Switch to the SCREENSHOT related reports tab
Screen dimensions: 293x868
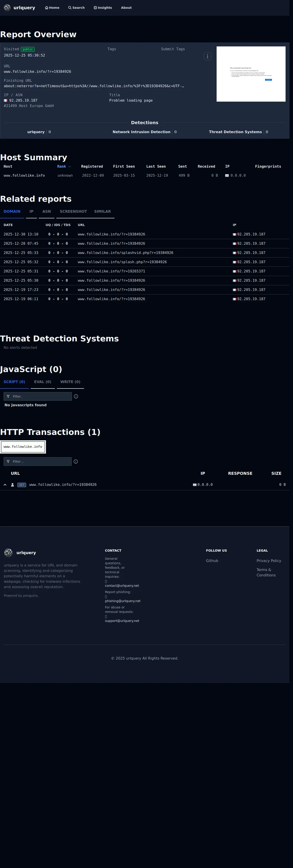pyautogui.click(x=73, y=212)
